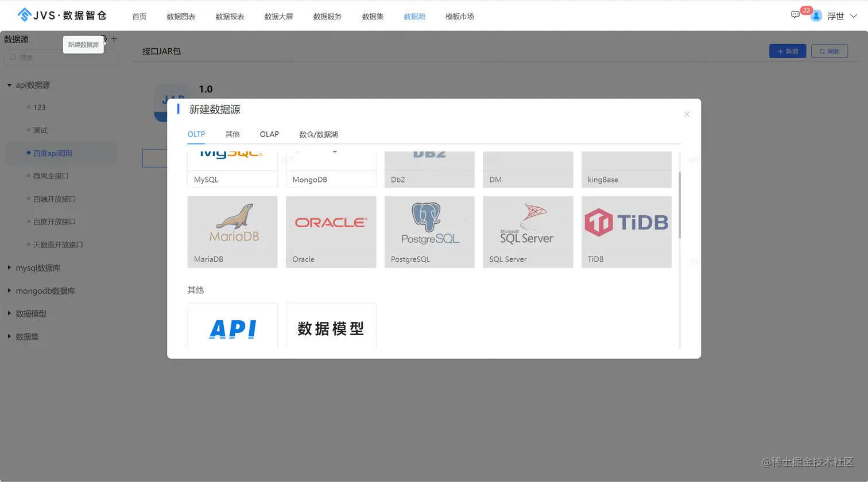This screenshot has width=868, height=482.
Task: Expand the mysql数据库 tree node
Action: (x=9, y=268)
